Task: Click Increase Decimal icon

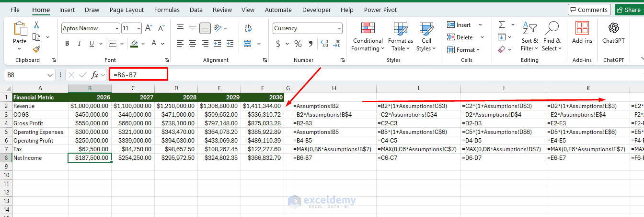Action: (324, 44)
